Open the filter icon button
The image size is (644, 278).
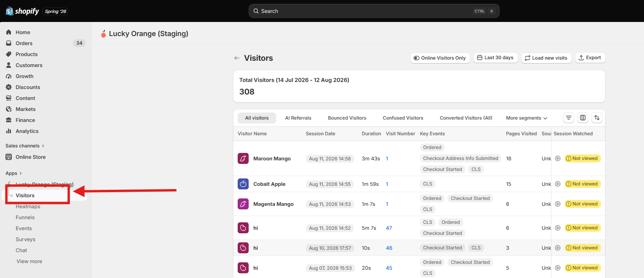[569, 118]
